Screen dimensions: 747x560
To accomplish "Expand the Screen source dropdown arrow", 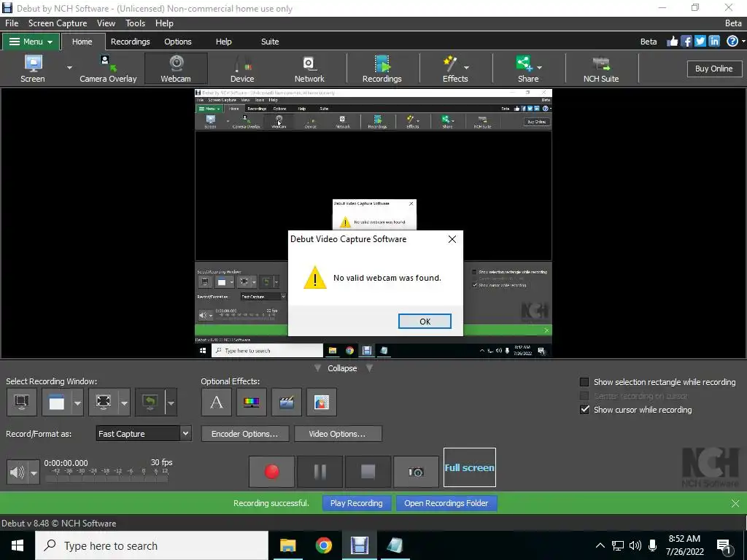I will point(69,68).
